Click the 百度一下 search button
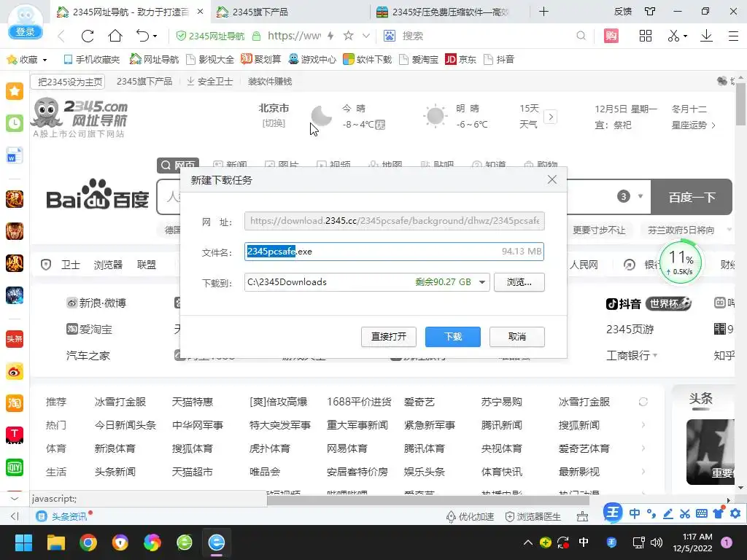 point(692,197)
